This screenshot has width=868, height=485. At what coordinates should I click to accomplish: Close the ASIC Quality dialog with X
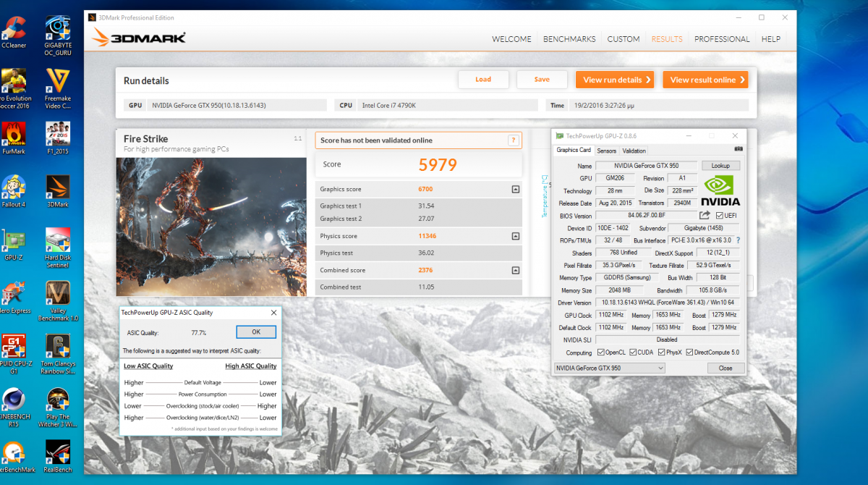tap(273, 313)
